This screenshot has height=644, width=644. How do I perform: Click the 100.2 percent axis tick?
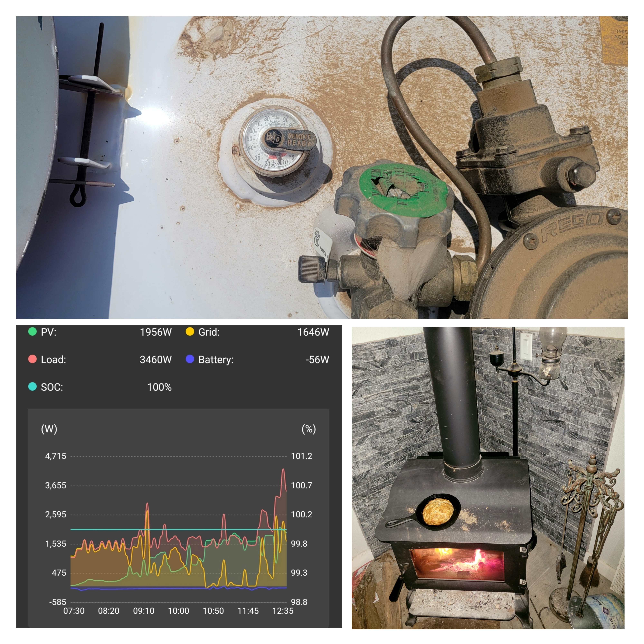coord(302,514)
